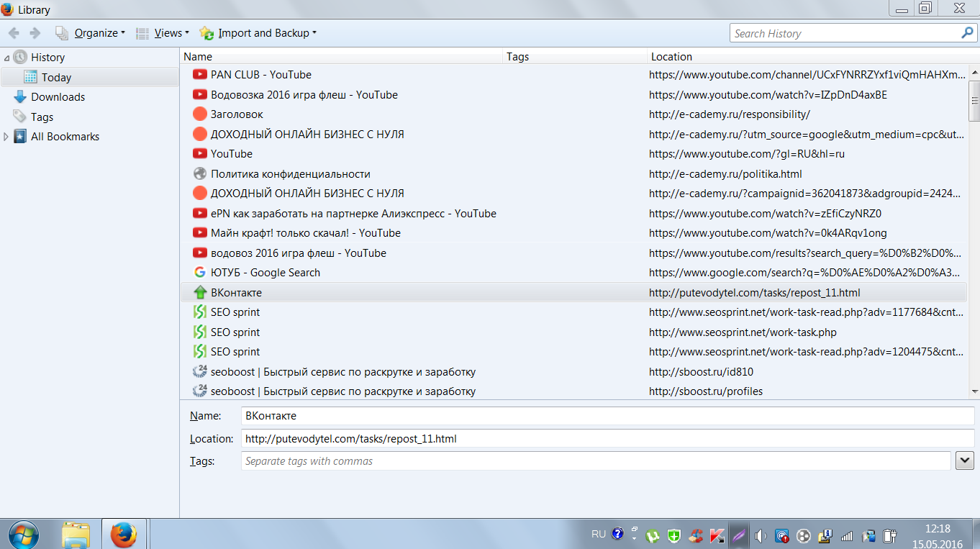980x549 pixels.
Task: Click the Google icon beside ЮТУБ search
Action: 200,273
